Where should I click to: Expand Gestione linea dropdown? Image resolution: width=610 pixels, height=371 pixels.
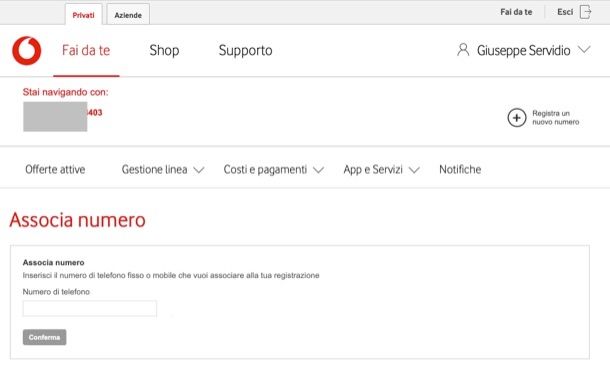coord(199,170)
